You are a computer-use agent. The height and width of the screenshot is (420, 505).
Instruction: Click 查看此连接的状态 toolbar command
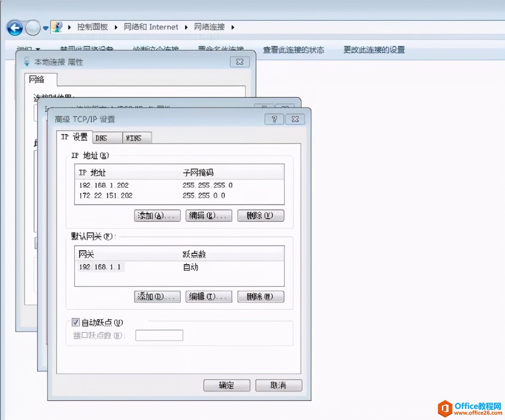tap(294, 50)
